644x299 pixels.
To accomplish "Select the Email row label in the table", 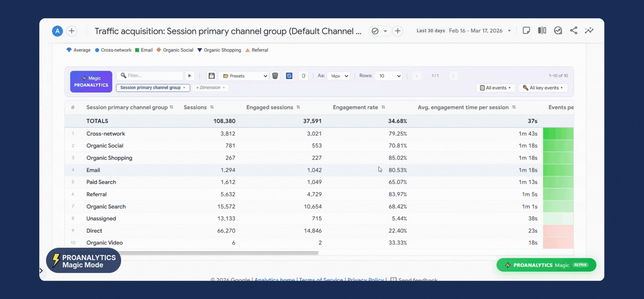I will [x=93, y=170].
